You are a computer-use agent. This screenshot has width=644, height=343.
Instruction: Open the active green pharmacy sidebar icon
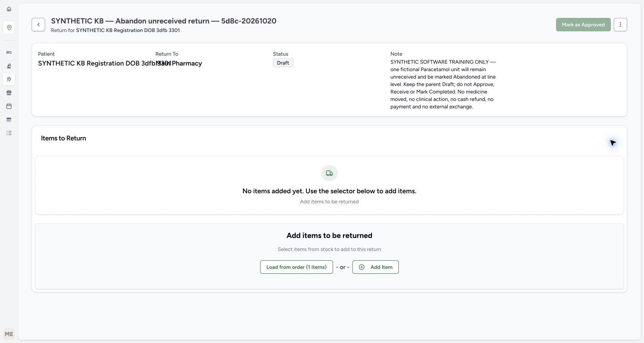[9, 79]
